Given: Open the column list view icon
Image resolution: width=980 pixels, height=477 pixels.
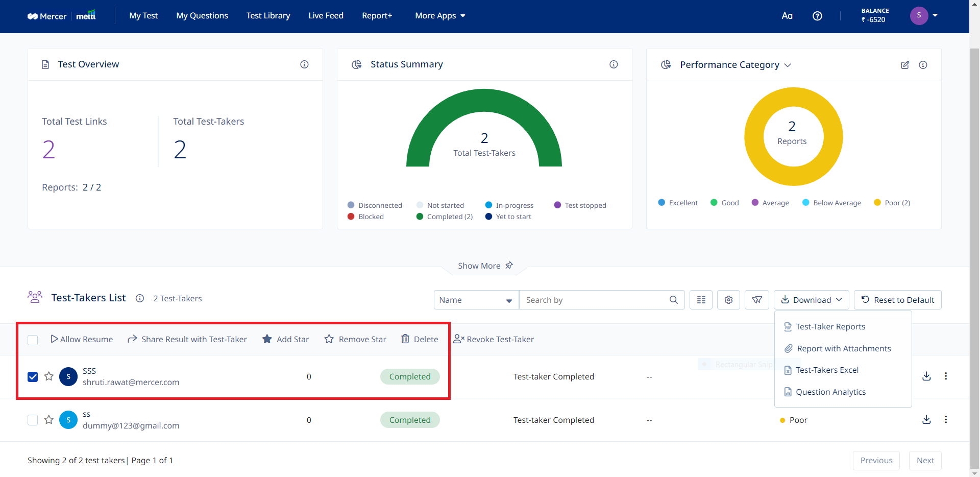Looking at the screenshot, I should [x=701, y=300].
